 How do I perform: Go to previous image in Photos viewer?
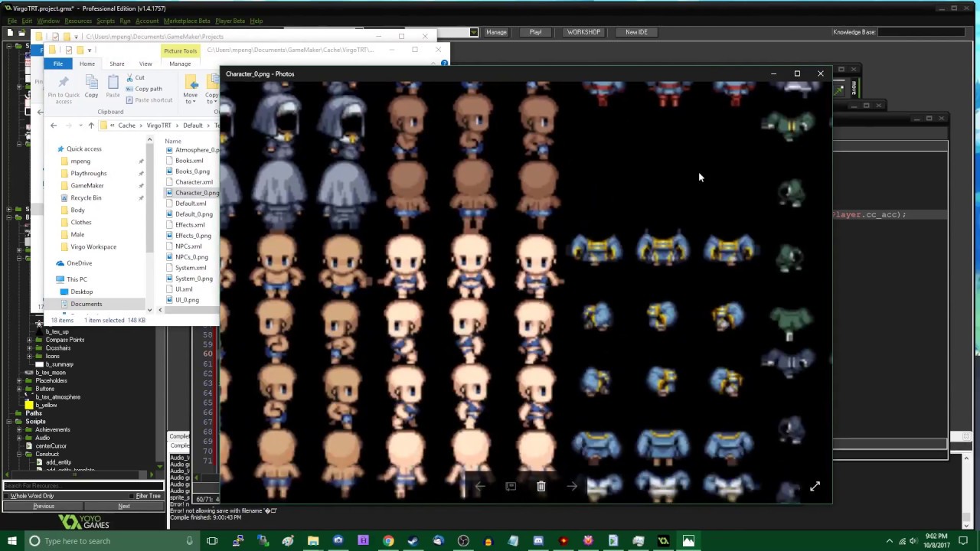click(x=480, y=486)
